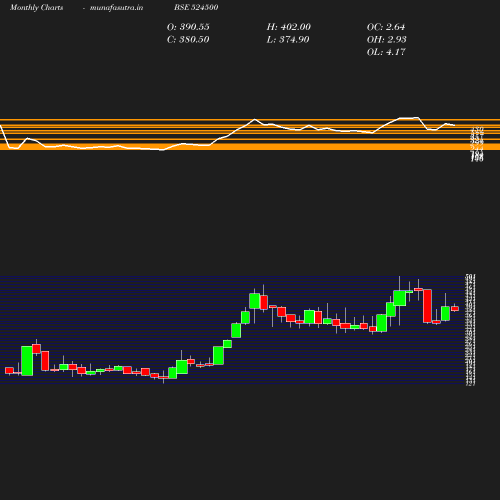
Task: Click the last red candle at right edge
Action: (x=455, y=309)
